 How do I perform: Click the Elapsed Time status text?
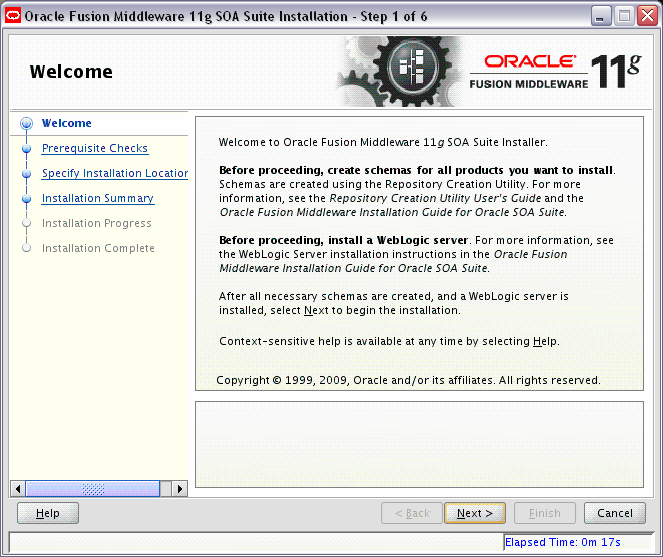pyautogui.click(x=563, y=542)
